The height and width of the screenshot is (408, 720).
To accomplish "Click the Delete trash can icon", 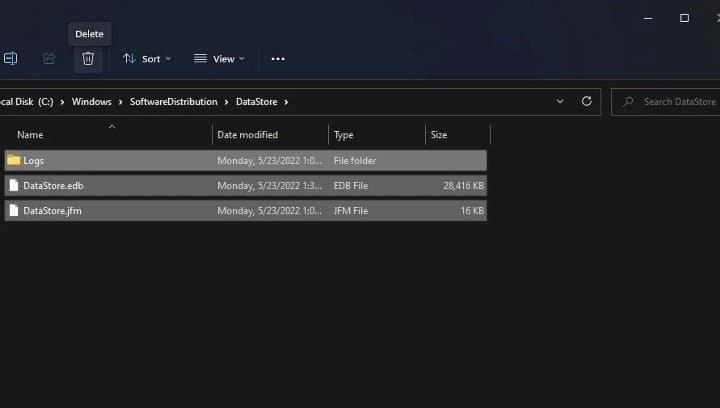I will 88,59.
